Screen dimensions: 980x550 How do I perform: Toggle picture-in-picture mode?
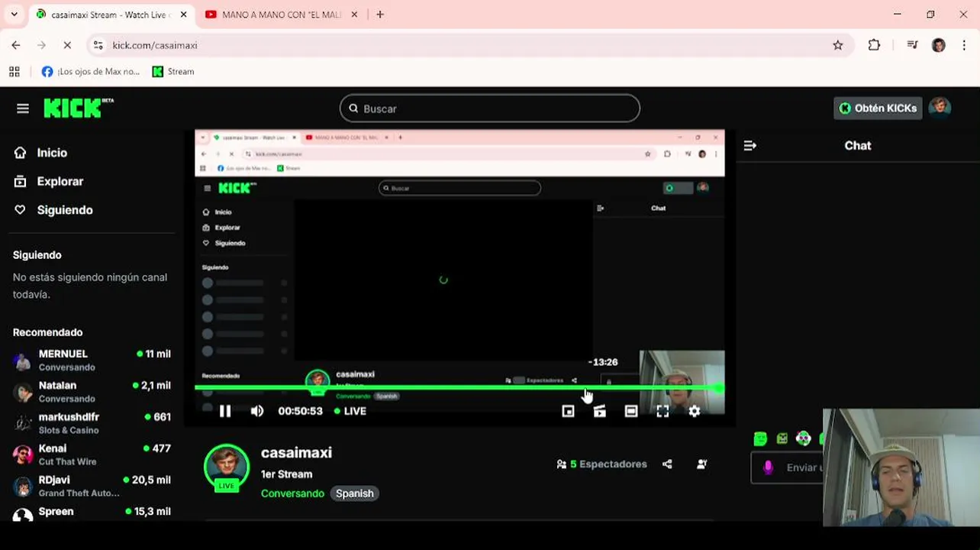click(x=568, y=411)
